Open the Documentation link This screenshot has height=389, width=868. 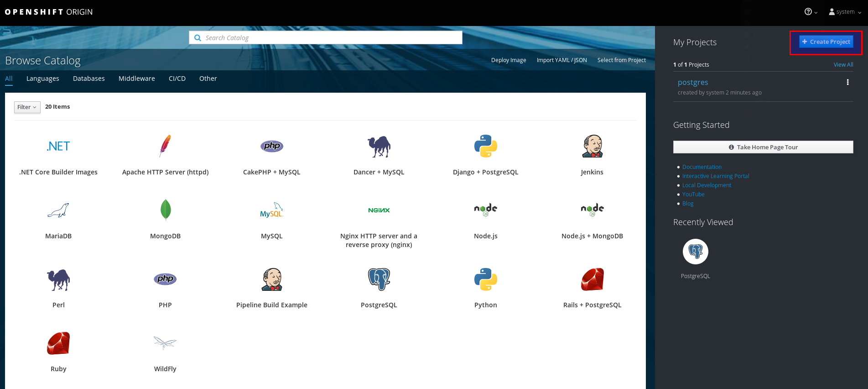(x=702, y=167)
